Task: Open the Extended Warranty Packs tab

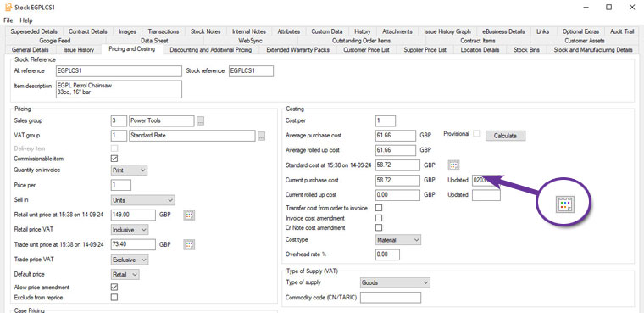Action: click(x=297, y=50)
